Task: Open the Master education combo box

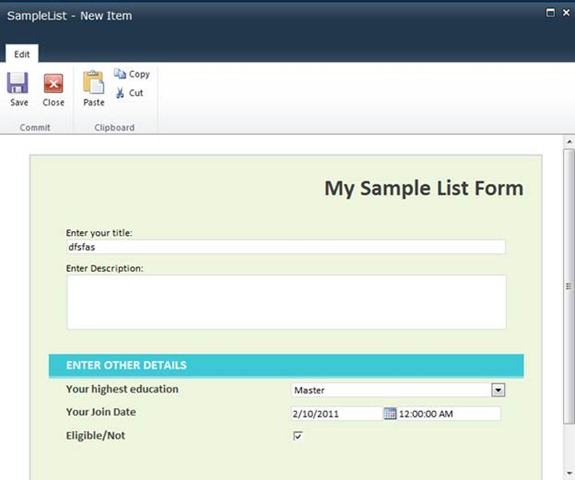Action: tap(398, 390)
